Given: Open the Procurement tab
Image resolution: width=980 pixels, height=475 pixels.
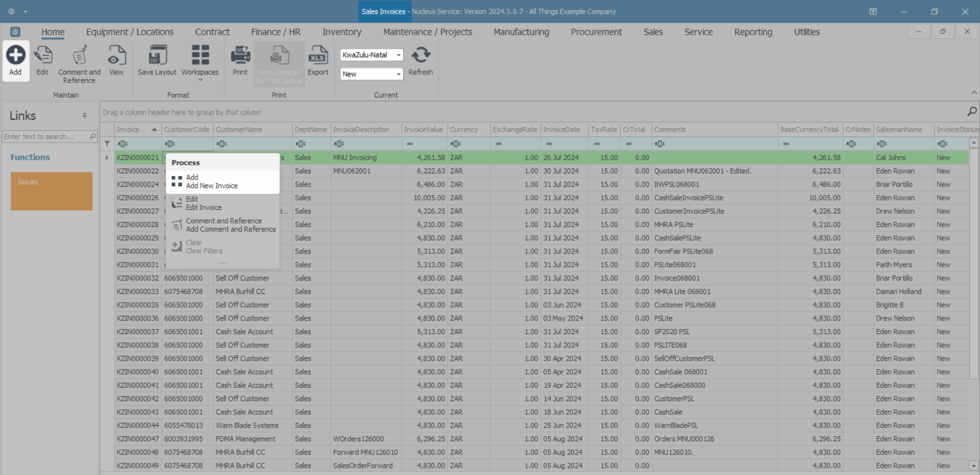Looking at the screenshot, I should point(596,32).
